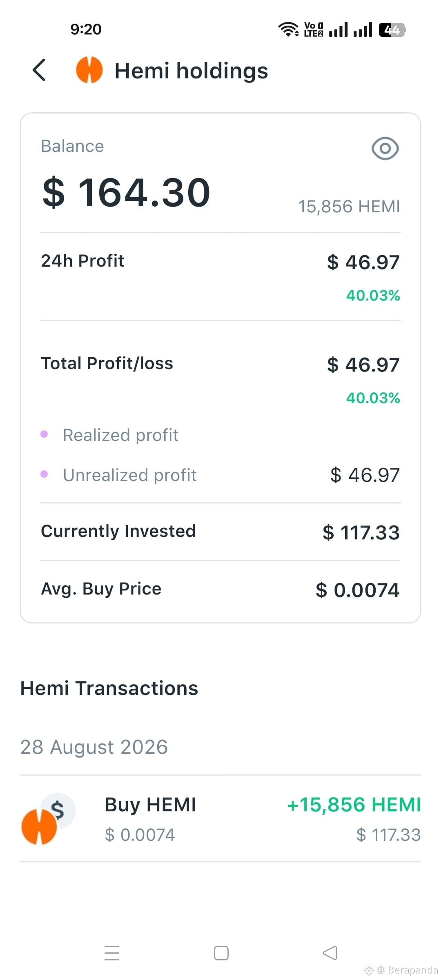The height and width of the screenshot is (980, 441).
Task: Open Android recent apps menu icon
Action: click(x=112, y=953)
